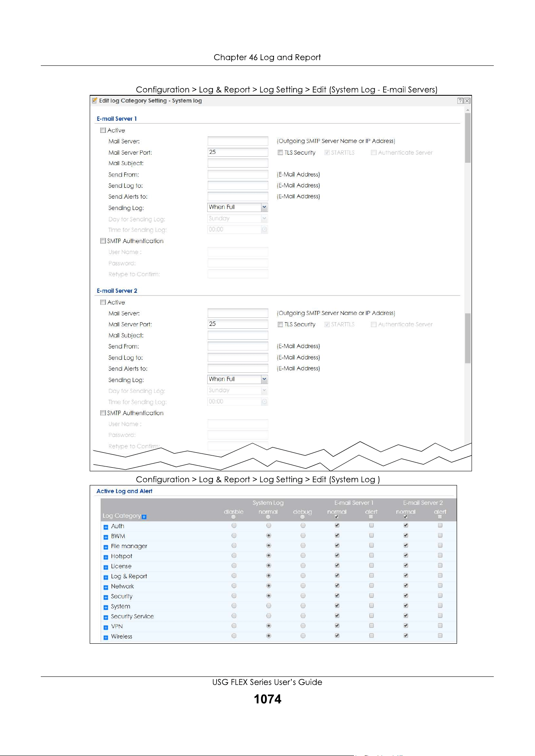The width and height of the screenshot is (535, 756).
Task: Click the clock icon for E-mail Server 1 sending time
Action: click(x=264, y=229)
